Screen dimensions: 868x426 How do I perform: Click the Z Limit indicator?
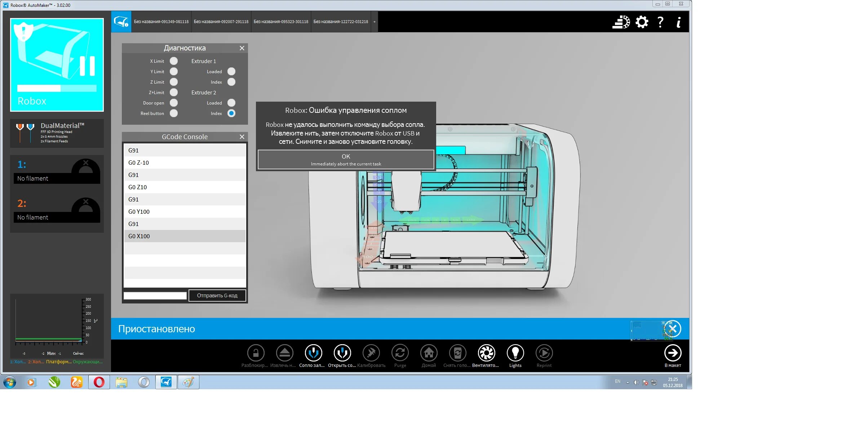click(x=174, y=82)
